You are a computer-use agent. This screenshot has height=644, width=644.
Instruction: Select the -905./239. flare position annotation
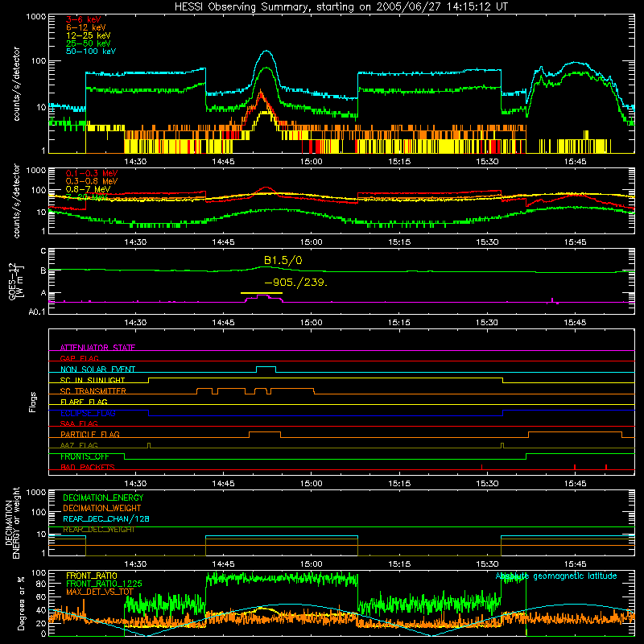296,283
